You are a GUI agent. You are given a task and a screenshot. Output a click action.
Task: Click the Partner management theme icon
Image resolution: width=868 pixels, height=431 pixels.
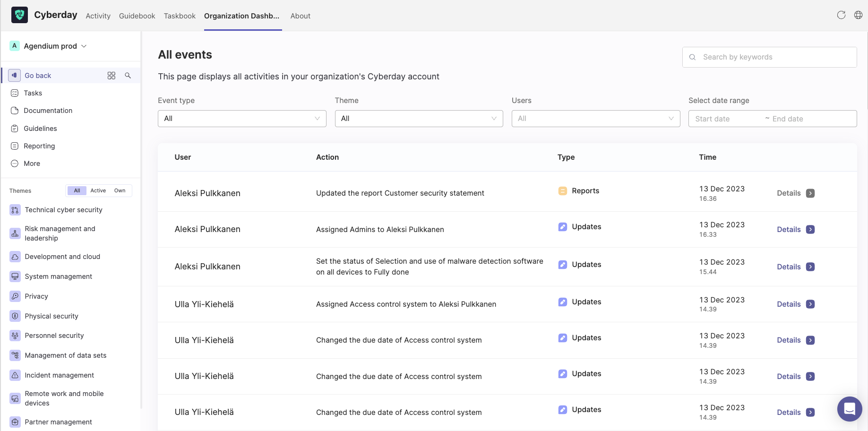pyautogui.click(x=15, y=422)
